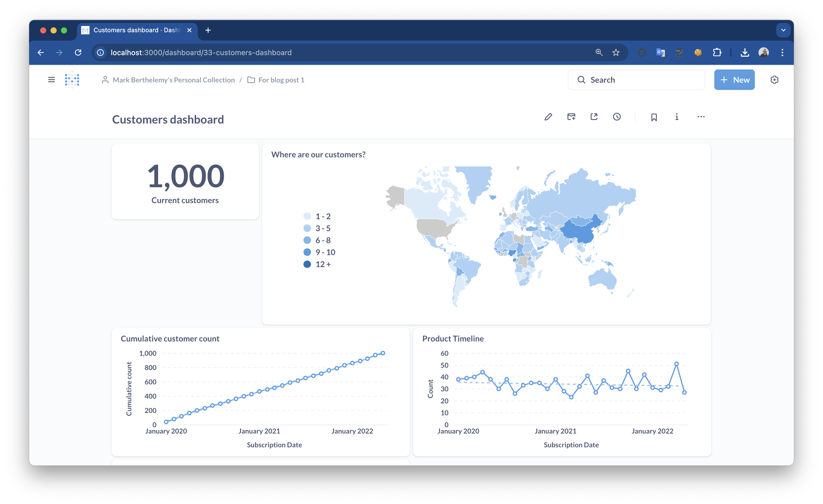This screenshot has height=504, width=823.
Task: Click the 12 + legend item
Action: (x=317, y=264)
